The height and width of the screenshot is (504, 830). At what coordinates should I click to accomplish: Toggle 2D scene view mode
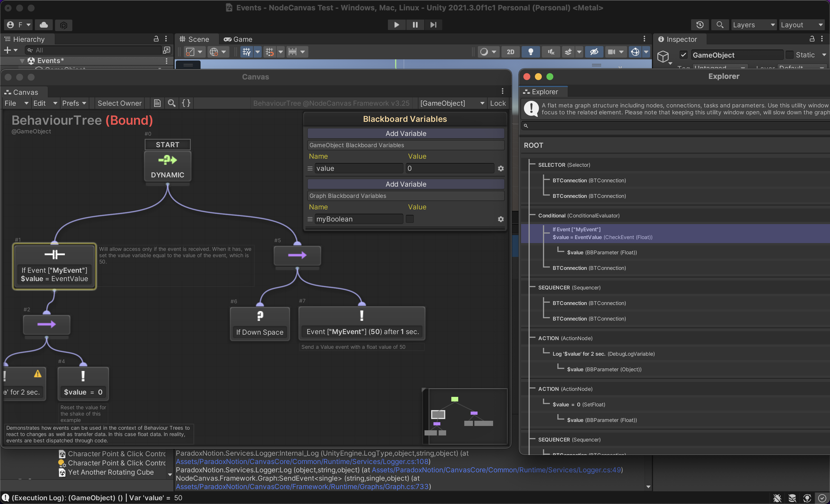510,52
